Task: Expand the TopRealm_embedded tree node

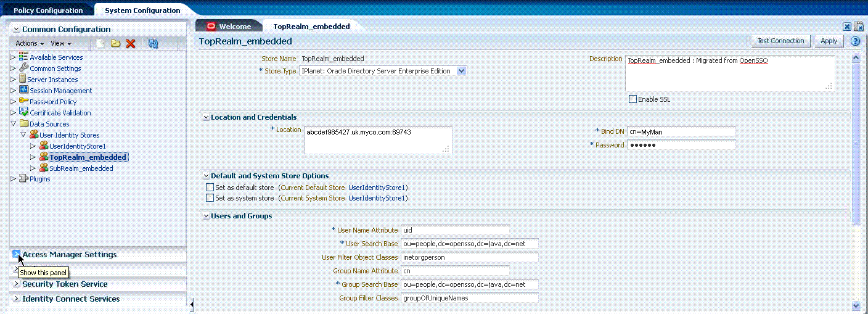Action: [33, 157]
